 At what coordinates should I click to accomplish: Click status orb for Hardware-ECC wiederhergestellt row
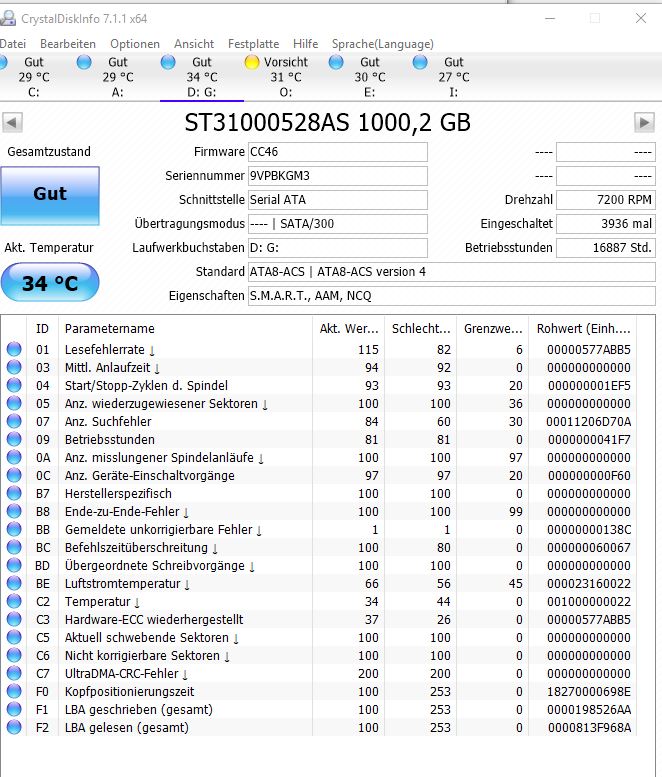pyautogui.click(x=14, y=619)
